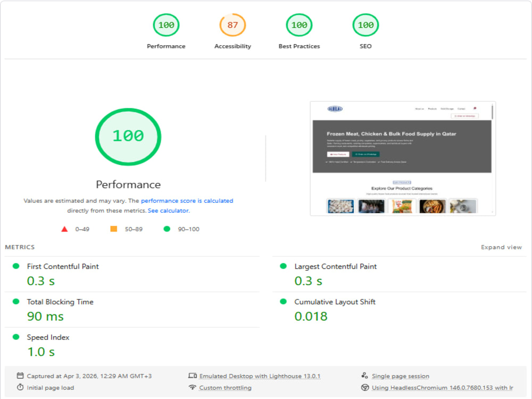Image resolution: width=532 pixels, height=399 pixels.
Task: Click the orange square 50–89 legend icon
Action: pos(114,229)
